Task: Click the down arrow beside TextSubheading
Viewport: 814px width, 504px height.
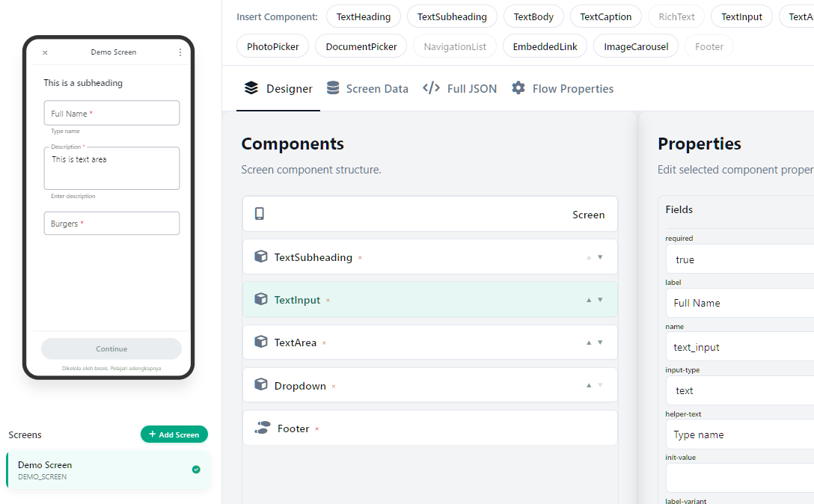Action: (600, 256)
